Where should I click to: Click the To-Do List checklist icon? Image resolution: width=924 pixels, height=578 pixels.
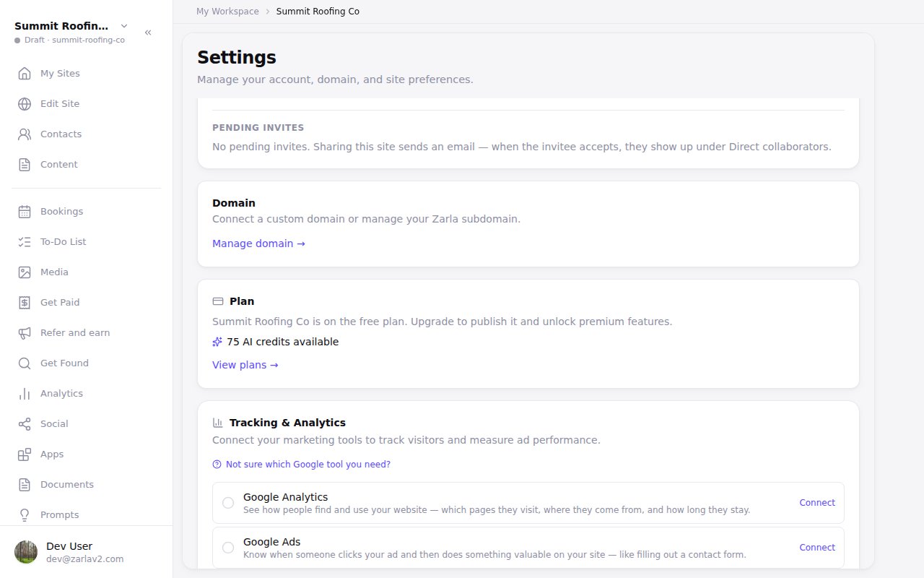25,242
